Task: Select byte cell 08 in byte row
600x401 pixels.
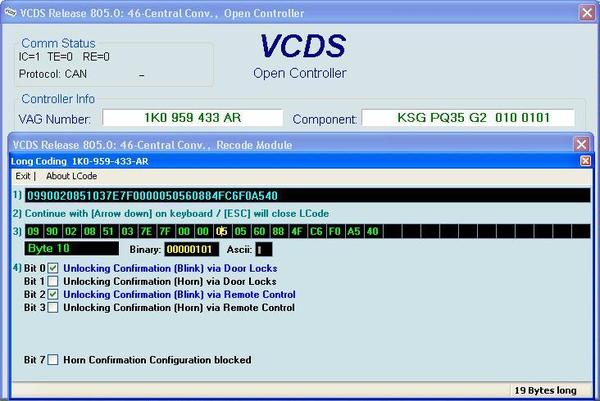Action: click(90, 231)
